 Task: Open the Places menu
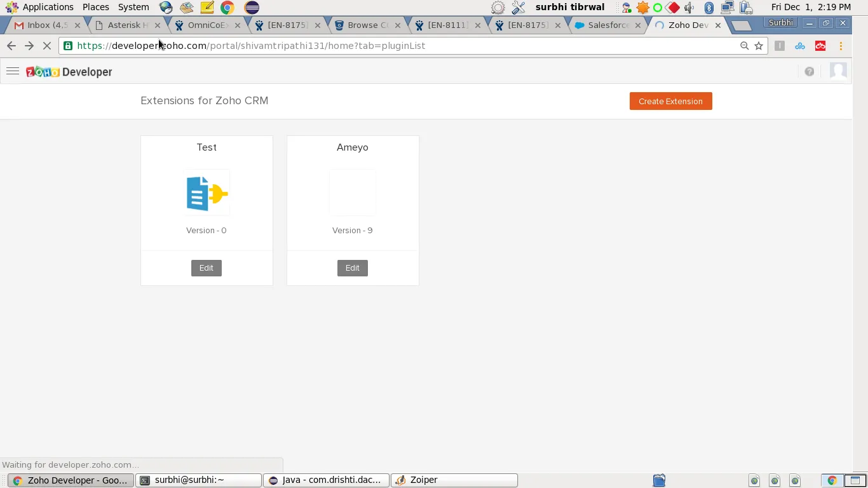coord(96,7)
